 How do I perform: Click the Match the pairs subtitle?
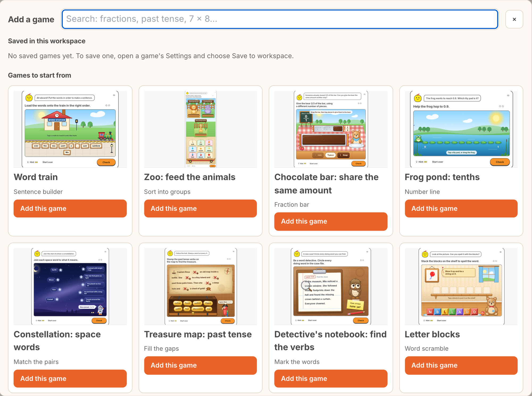[36, 362]
